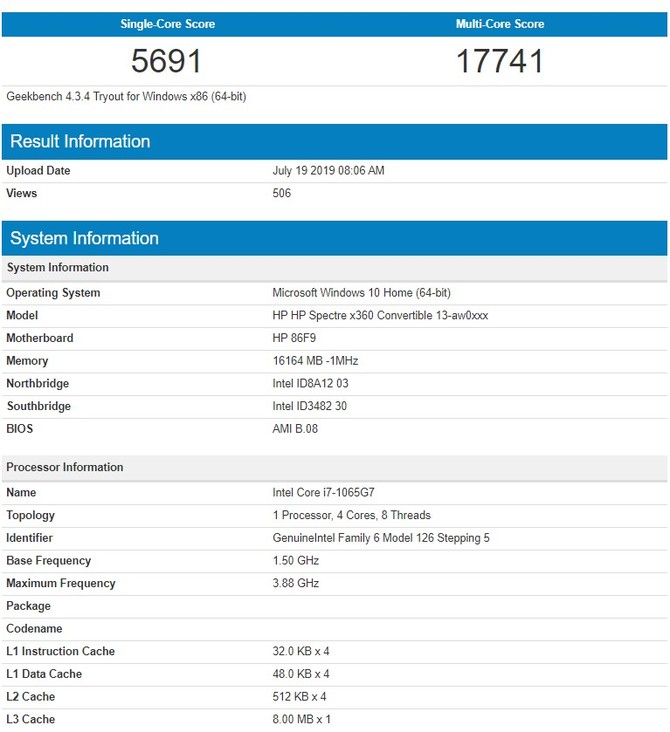Click the Name label in processor table
The width and height of the screenshot is (670, 732).
point(21,493)
